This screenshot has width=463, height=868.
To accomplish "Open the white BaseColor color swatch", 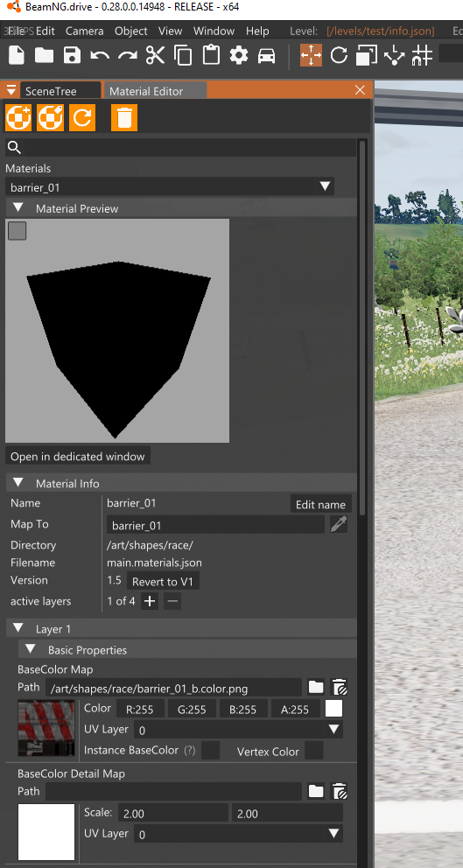I will click(x=333, y=709).
